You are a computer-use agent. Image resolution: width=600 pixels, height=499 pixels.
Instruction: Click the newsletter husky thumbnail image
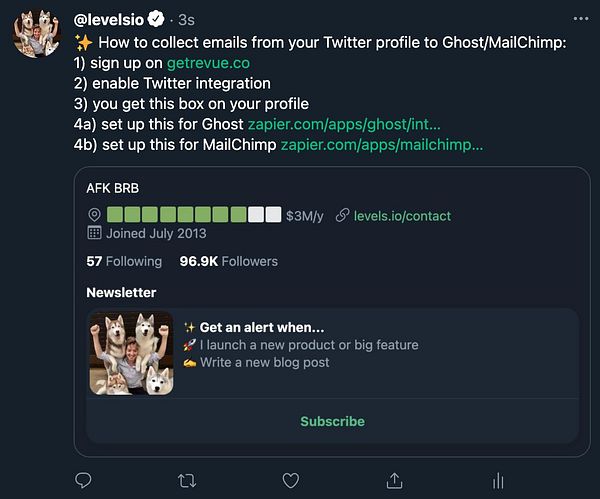coord(130,353)
